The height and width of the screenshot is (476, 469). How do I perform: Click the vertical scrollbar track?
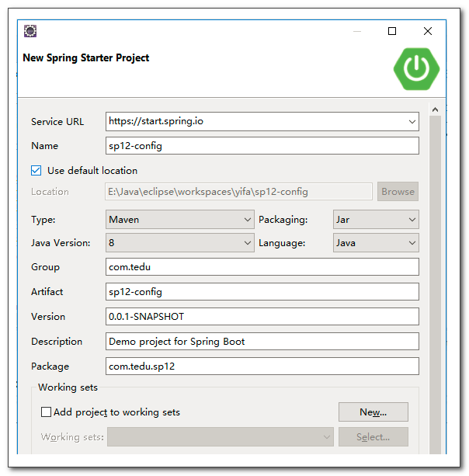(x=435, y=285)
